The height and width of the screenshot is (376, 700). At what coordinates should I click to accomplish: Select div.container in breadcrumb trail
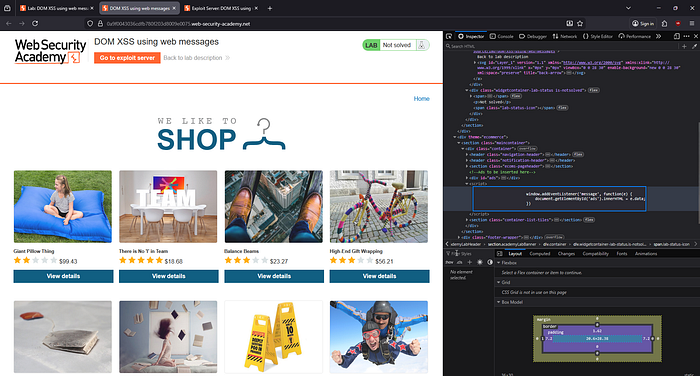(x=554, y=244)
